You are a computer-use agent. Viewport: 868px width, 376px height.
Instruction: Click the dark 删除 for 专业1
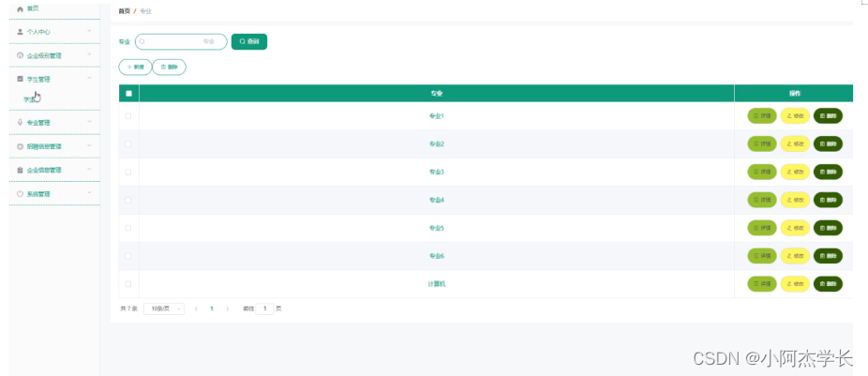click(828, 115)
